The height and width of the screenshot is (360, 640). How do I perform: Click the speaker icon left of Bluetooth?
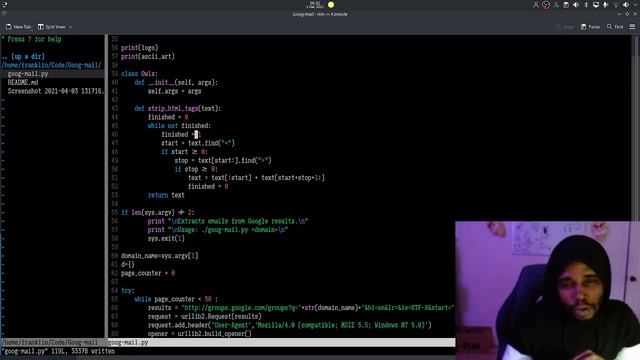pyautogui.click(x=576, y=5)
